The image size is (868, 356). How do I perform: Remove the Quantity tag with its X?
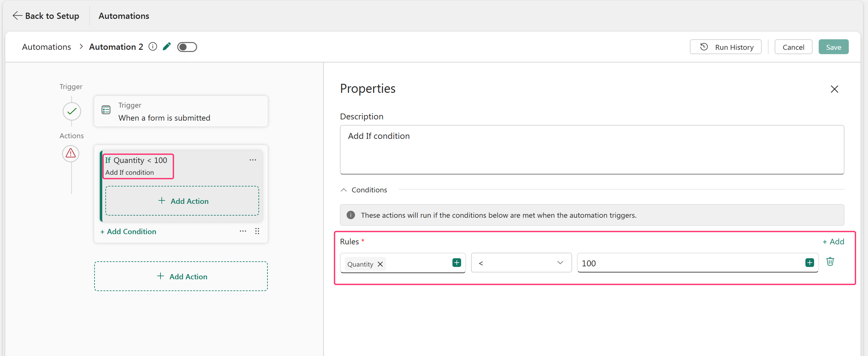[381, 264]
